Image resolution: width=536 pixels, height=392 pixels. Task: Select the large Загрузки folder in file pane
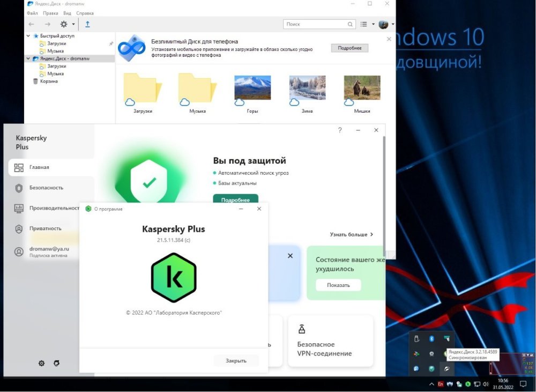click(143, 93)
